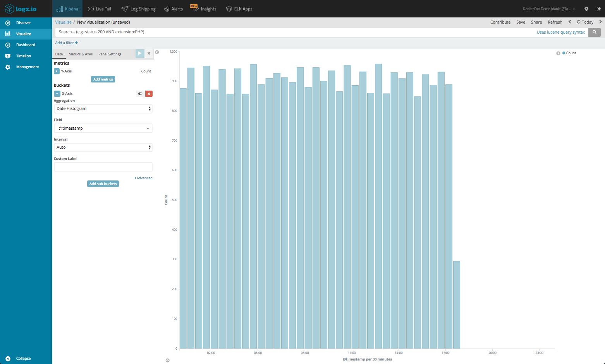Open Log Shipping page
The image size is (605, 364).
coord(138,9)
